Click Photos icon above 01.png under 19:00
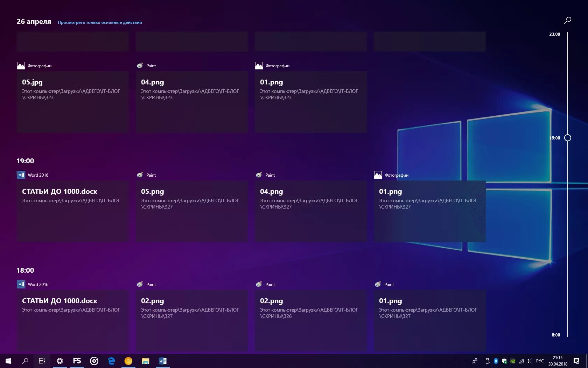588x368 pixels. click(378, 175)
